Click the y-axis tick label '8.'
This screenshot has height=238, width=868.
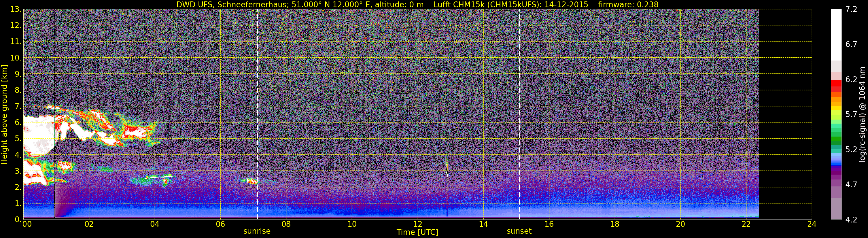[18, 90]
